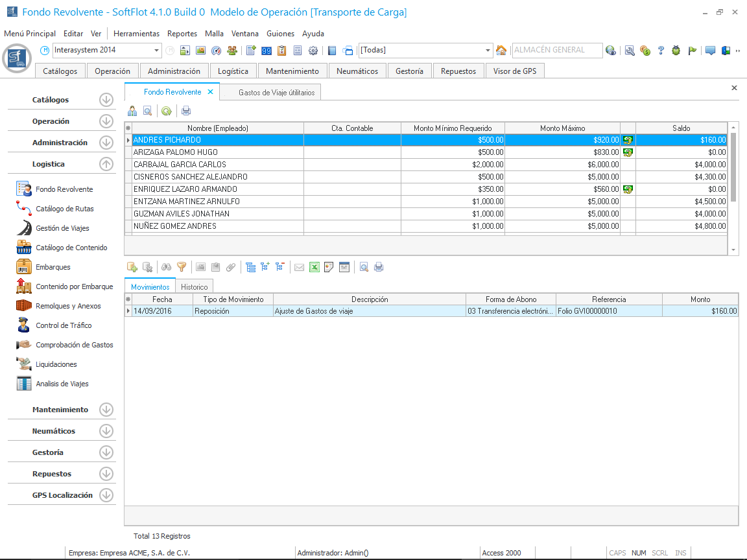The height and width of the screenshot is (560, 747).
Task: Open Control de Tráfico in sidebar
Action: coord(64,325)
